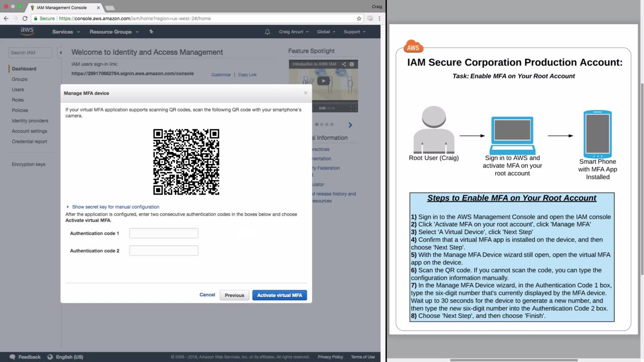Click the video info icon
The width and height of the screenshot is (644, 362).
point(352,64)
